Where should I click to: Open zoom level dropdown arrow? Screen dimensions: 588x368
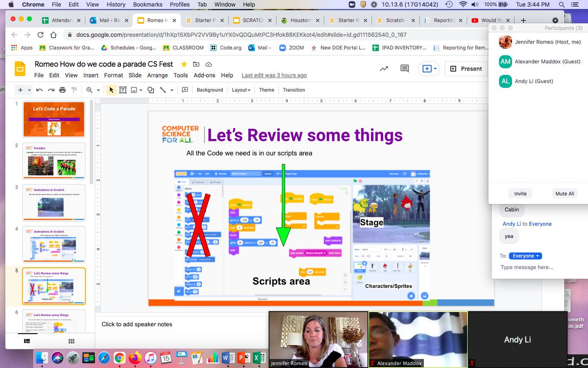pyautogui.click(x=98, y=90)
